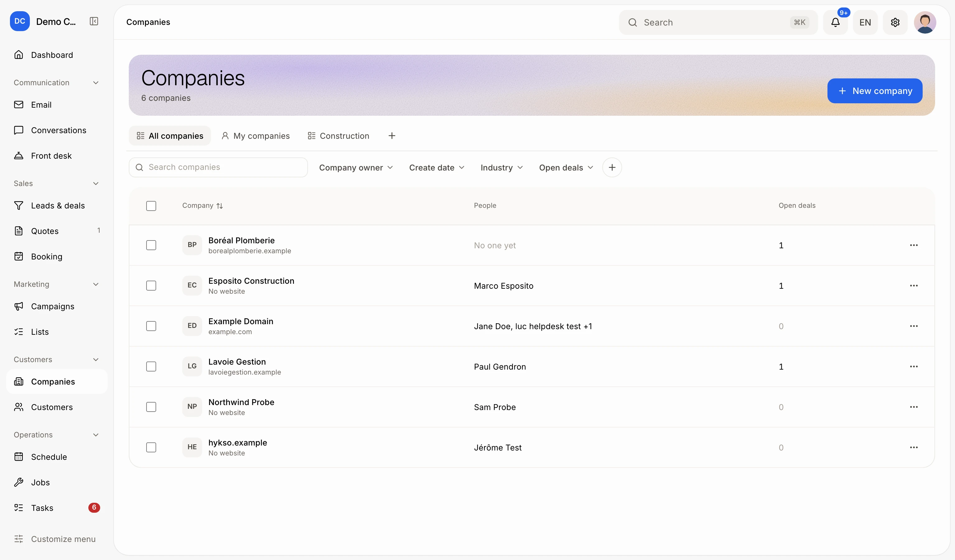Viewport: 955px width, 560px height.
Task: Check the Lavoie Gestion row checkbox
Action: [x=151, y=366]
